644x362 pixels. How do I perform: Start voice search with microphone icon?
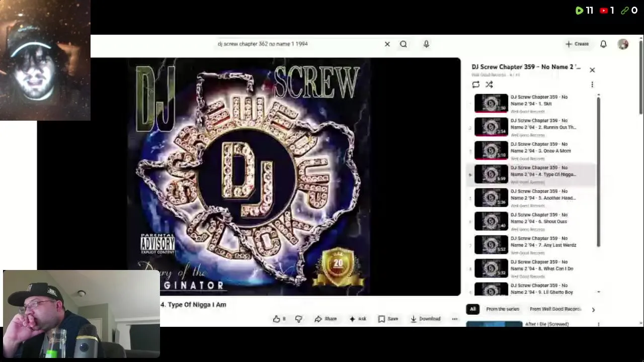tap(426, 44)
